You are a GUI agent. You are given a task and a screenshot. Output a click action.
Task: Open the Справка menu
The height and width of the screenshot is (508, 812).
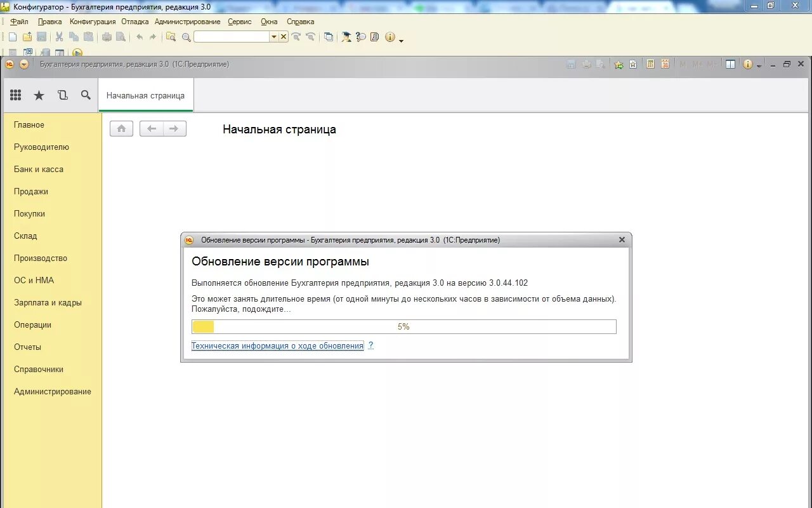(x=301, y=22)
